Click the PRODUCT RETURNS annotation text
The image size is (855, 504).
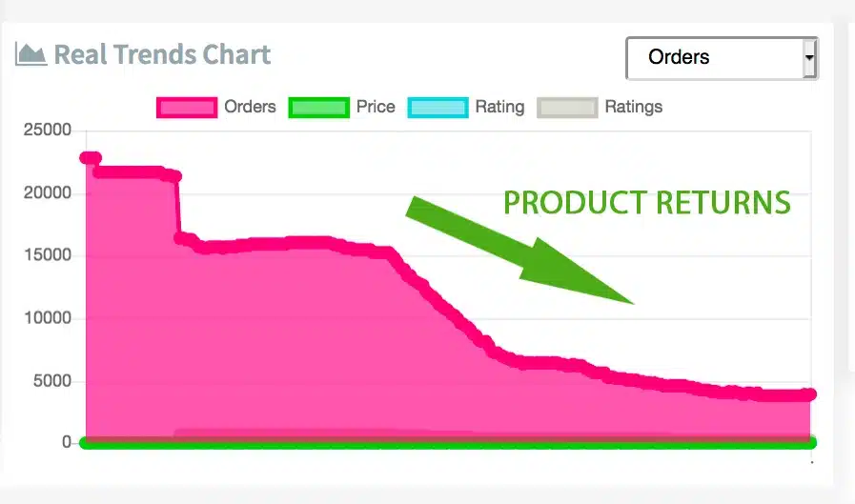pos(646,203)
